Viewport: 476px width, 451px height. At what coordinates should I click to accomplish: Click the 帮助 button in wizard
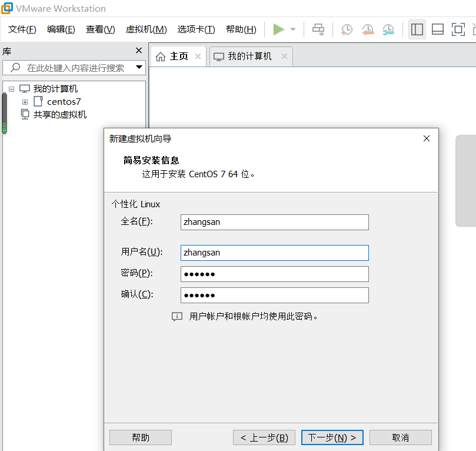141,437
